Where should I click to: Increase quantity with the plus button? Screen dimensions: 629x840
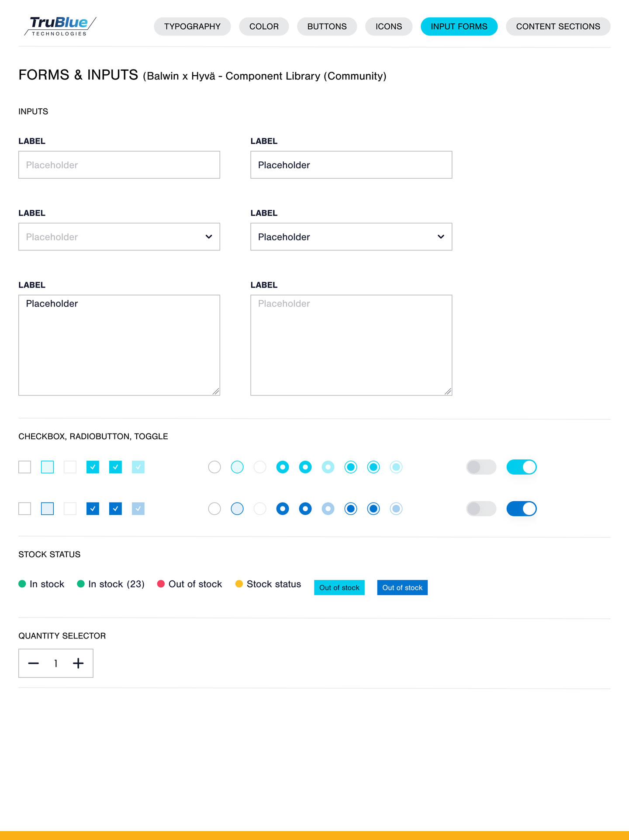(x=78, y=663)
